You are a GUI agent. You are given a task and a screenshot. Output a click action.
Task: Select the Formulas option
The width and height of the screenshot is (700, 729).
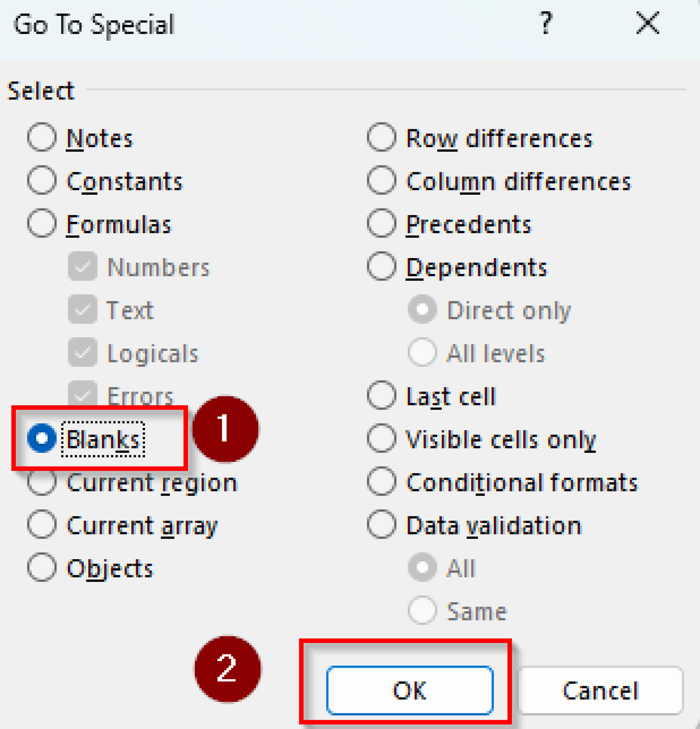coord(42,223)
